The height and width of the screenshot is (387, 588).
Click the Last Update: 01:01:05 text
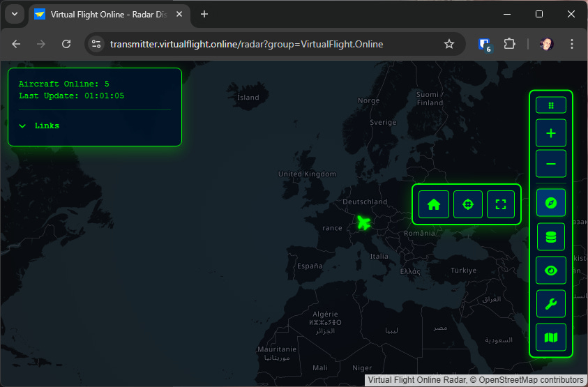pos(71,96)
